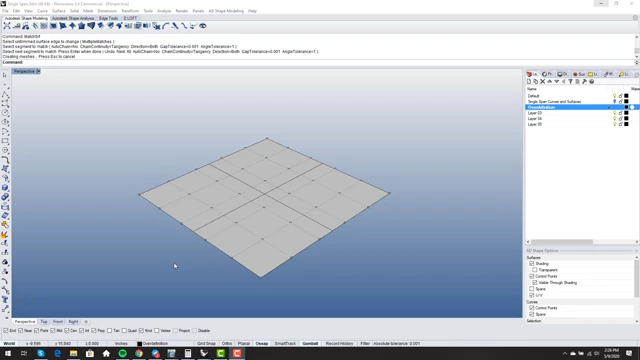640x360 pixels.
Task: Switch to Edge Tools toolbar tab
Action: [x=109, y=18]
